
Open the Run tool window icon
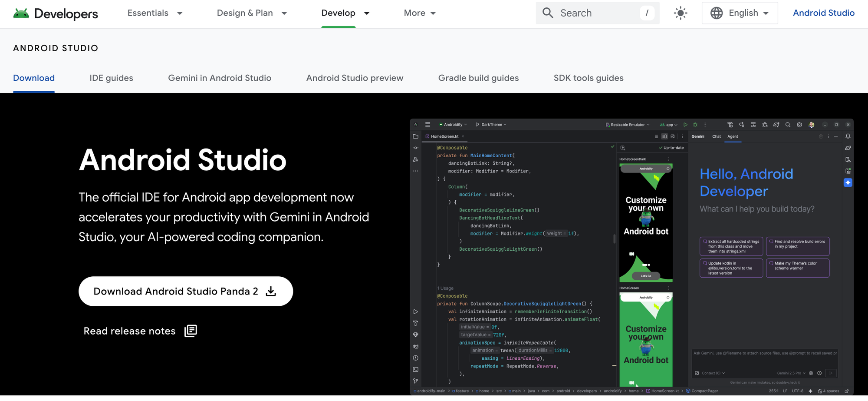(415, 312)
